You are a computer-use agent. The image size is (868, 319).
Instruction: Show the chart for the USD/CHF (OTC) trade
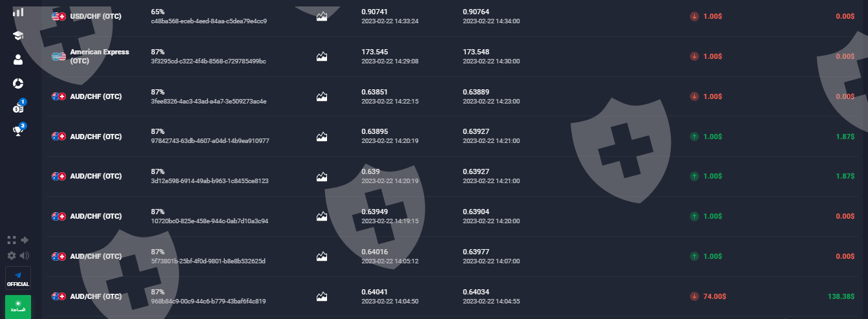click(x=322, y=16)
